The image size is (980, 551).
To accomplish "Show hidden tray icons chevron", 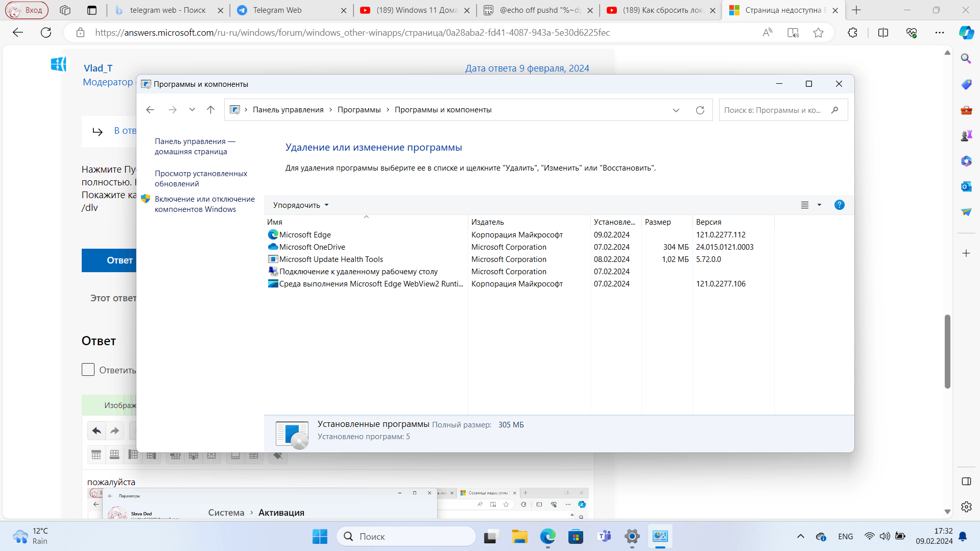I will tap(800, 536).
